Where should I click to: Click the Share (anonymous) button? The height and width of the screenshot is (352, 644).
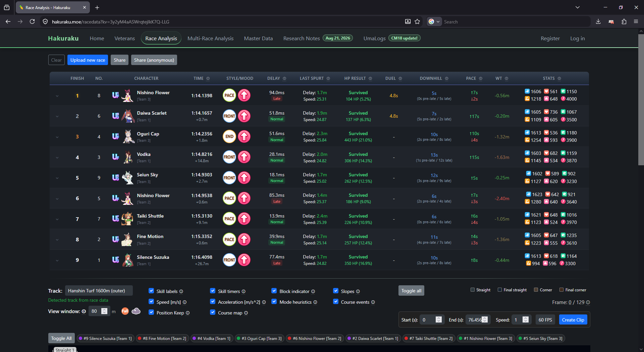pyautogui.click(x=154, y=60)
